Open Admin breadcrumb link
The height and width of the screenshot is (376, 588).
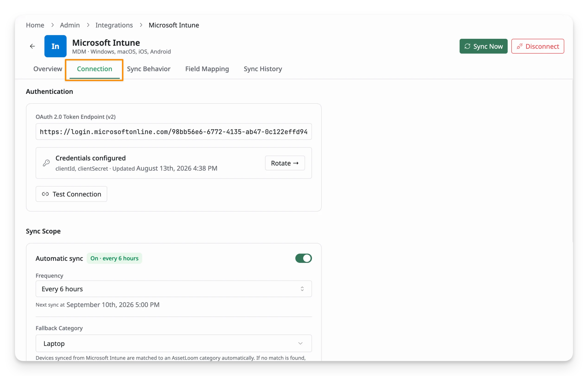[70, 25]
